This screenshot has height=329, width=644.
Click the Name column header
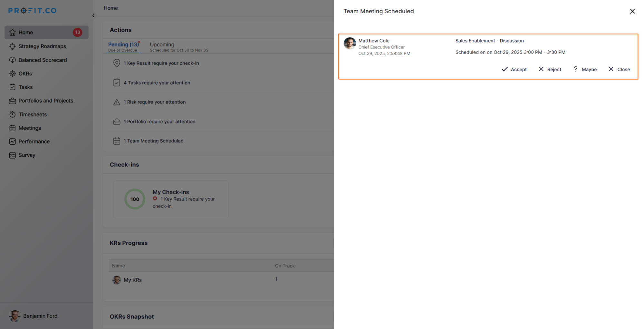point(119,266)
